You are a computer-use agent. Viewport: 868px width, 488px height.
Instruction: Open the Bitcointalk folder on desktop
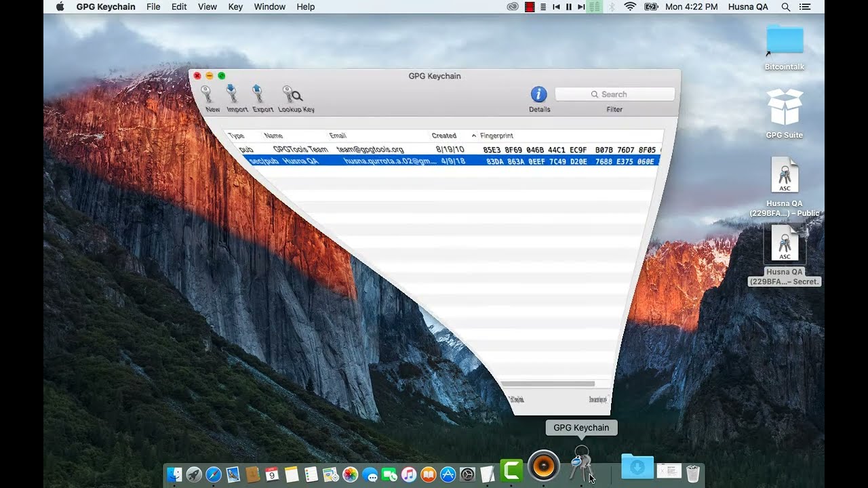pos(785,39)
